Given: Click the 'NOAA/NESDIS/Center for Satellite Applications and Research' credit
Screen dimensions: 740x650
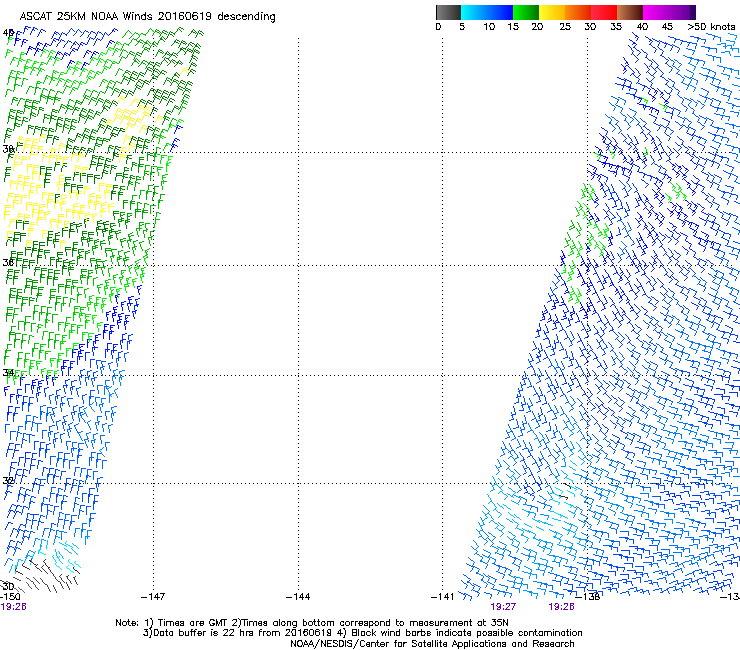Looking at the screenshot, I should click(x=432, y=644).
